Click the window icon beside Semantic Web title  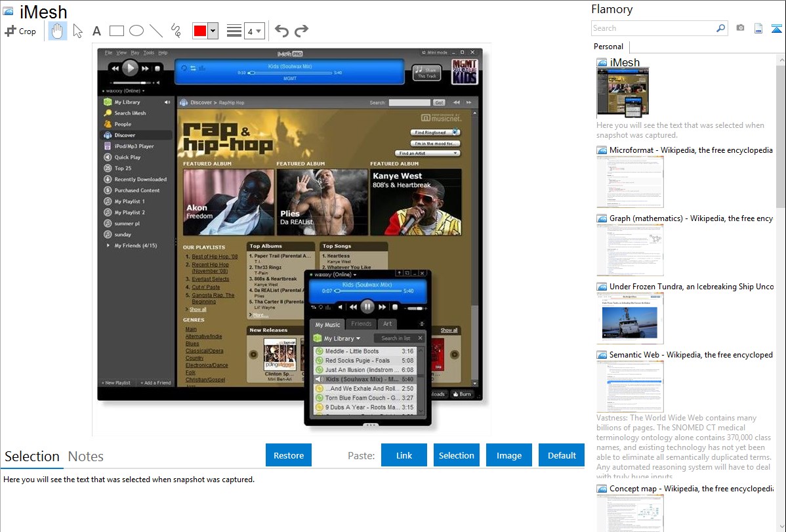coord(602,354)
